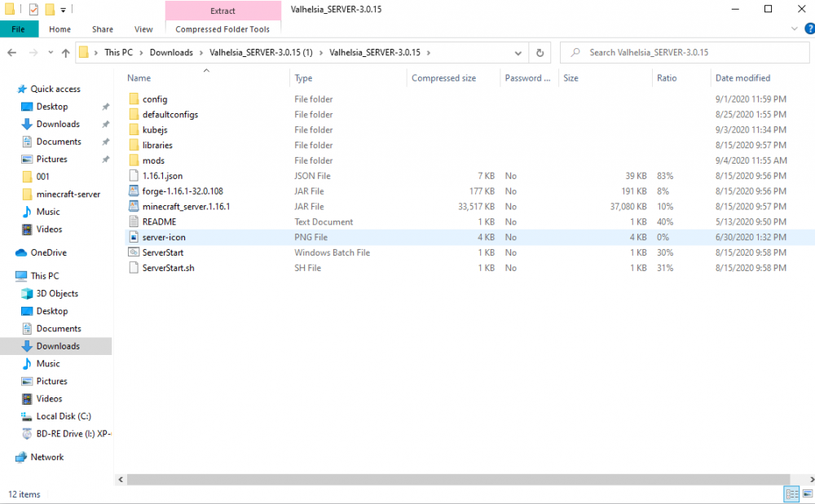Open the Quick Access Toolbar customize dropdown
The image size is (815, 504).
(x=64, y=11)
